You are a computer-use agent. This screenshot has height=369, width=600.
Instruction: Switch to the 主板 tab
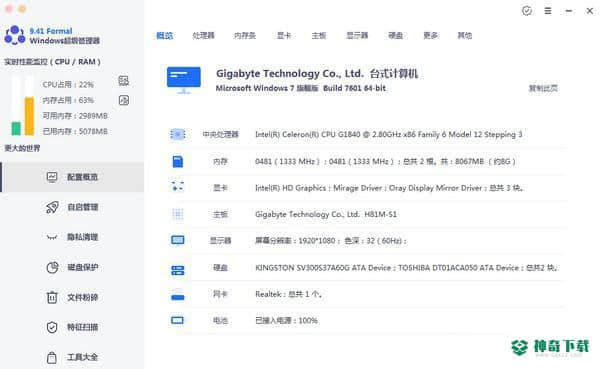tap(319, 36)
